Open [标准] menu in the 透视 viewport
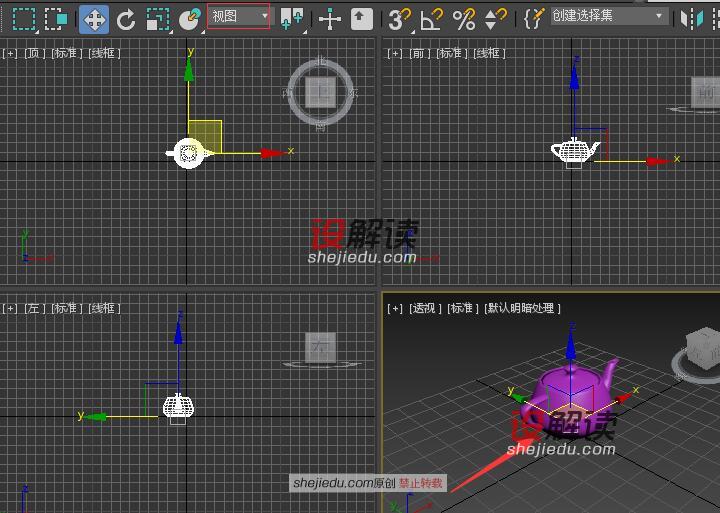Viewport: 720px width, 513px height. coord(463,308)
